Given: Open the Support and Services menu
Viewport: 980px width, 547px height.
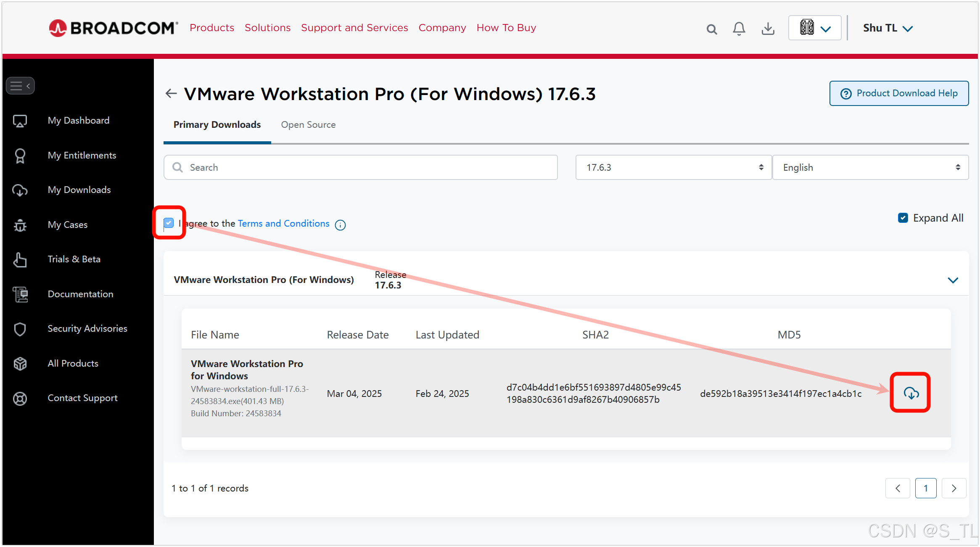Looking at the screenshot, I should point(354,28).
